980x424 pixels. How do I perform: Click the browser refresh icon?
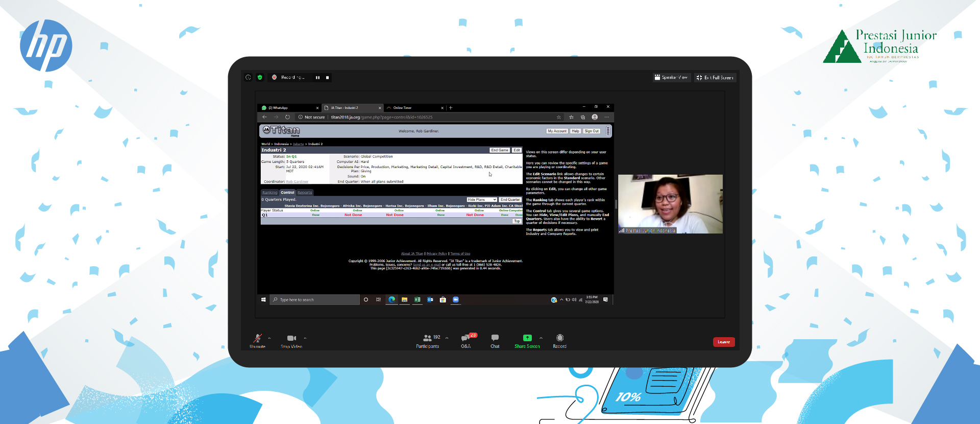[x=287, y=117]
